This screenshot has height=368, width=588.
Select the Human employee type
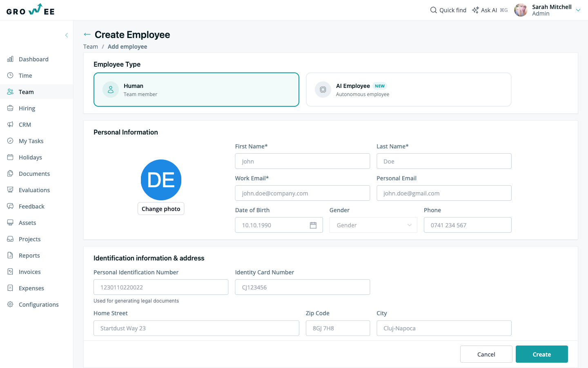(196, 90)
